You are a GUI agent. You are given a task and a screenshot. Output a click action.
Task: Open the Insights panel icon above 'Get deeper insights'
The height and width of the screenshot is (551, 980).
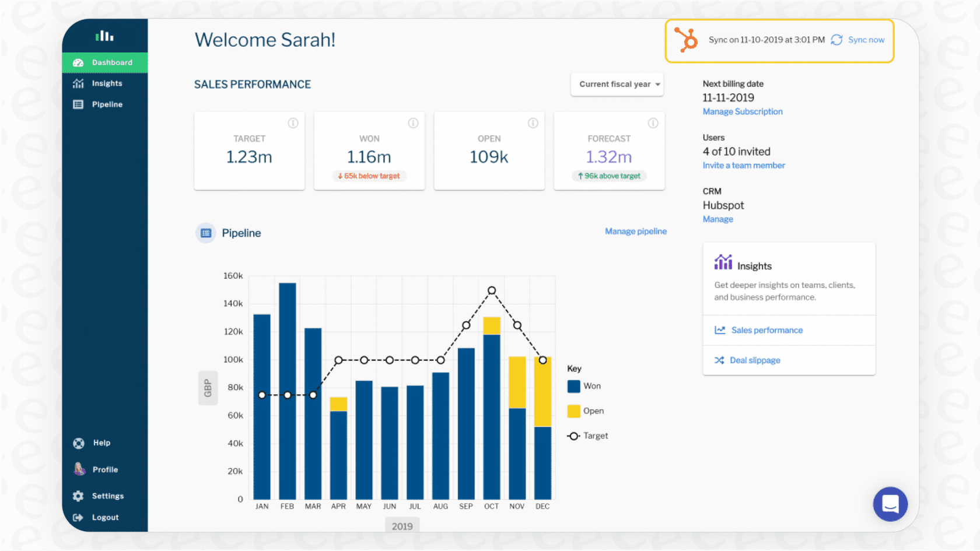point(723,262)
